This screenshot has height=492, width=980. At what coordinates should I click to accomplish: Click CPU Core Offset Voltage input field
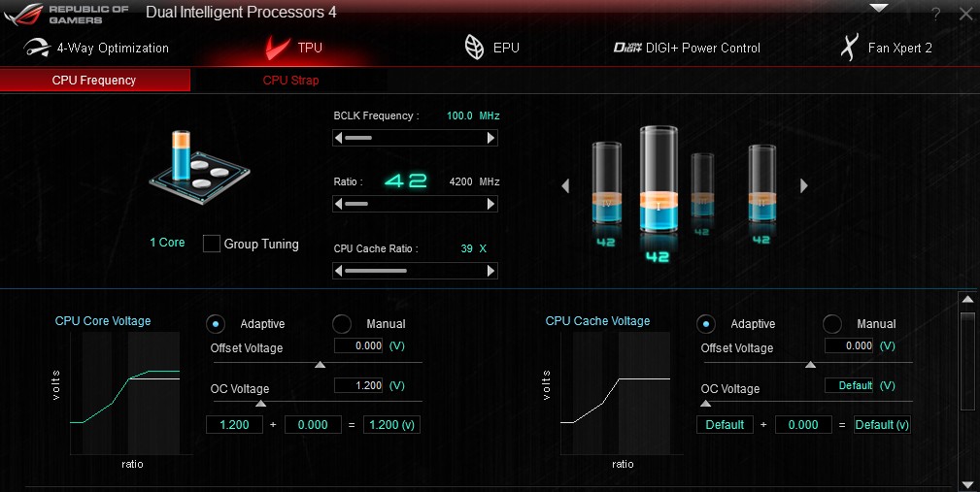pyautogui.click(x=358, y=345)
